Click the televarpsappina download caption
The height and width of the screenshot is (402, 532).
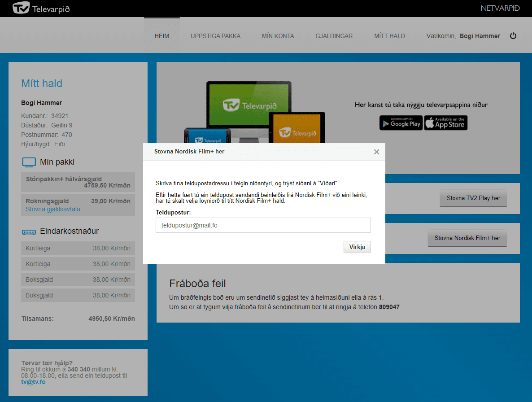tap(421, 105)
